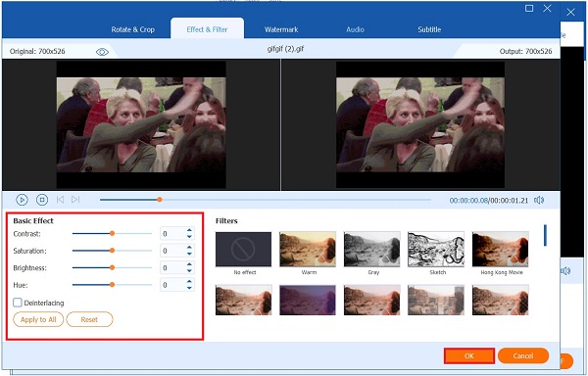Adjust the Contrast slider handle
The width and height of the screenshot is (588, 376).
tap(112, 233)
